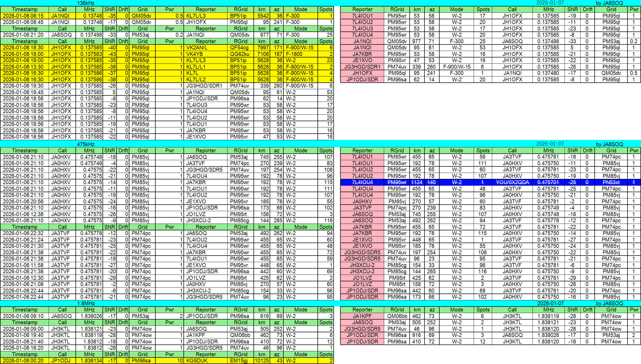Click the top-left Timestamp column header

tap(24, 9)
